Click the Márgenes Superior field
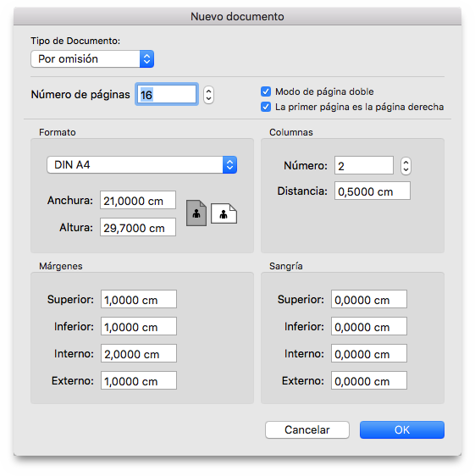This screenshot has width=475, height=476. point(139,299)
